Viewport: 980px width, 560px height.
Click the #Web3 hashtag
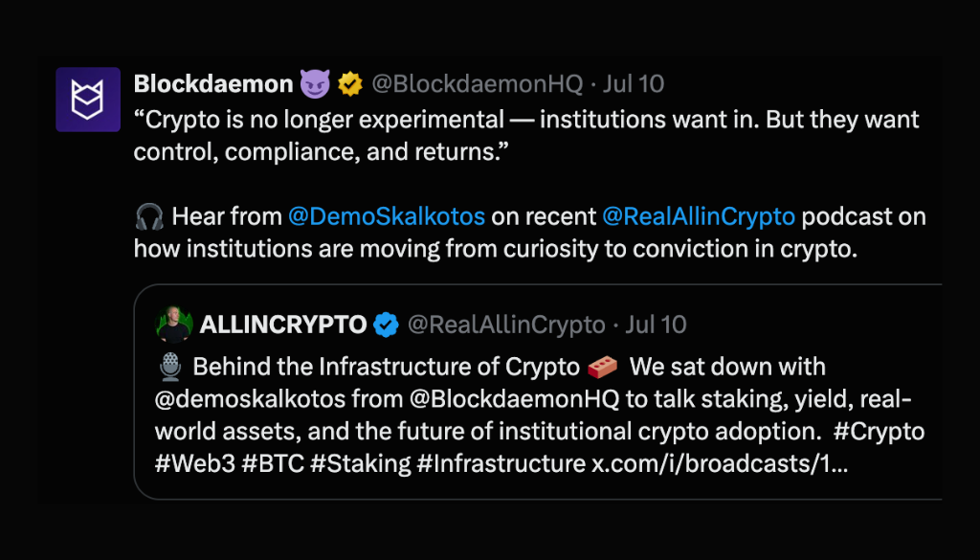pyautogui.click(x=190, y=464)
